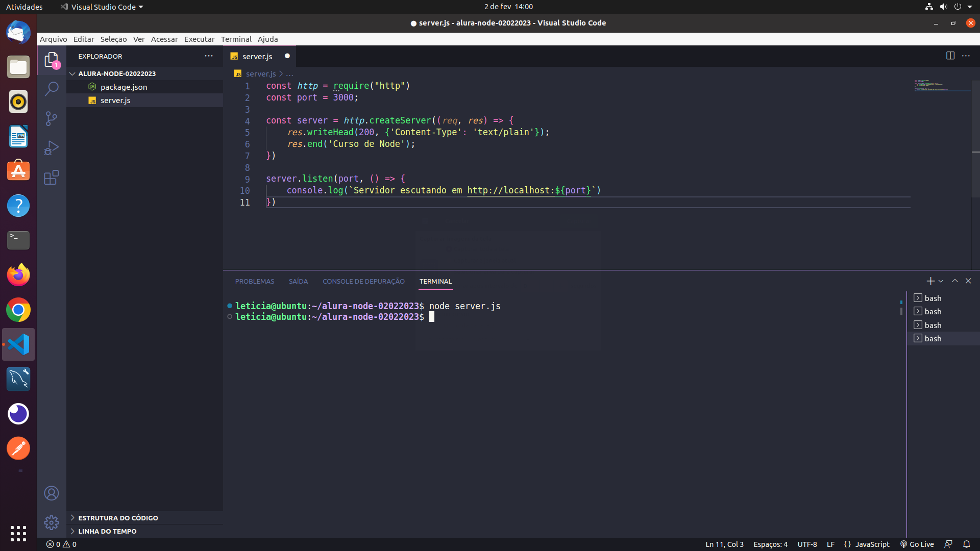Show applications grid in dock
Viewport: 980px width, 551px height.
18,534
